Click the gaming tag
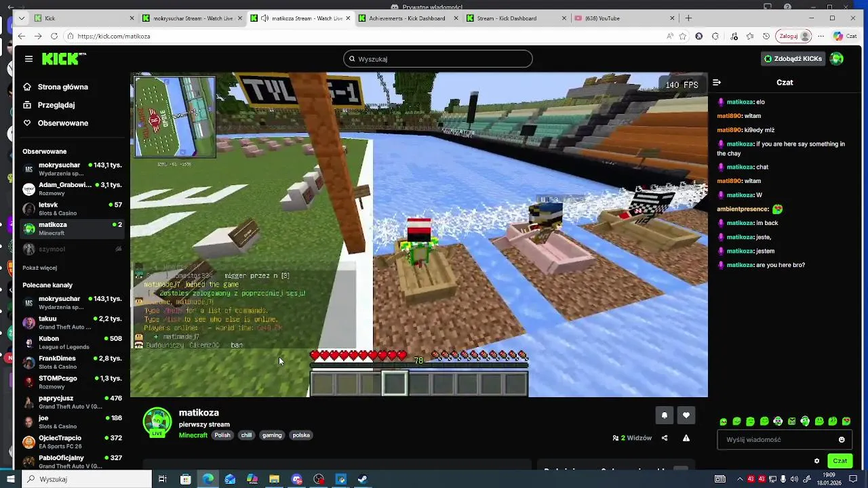Image resolution: width=868 pixels, height=488 pixels. click(272, 435)
